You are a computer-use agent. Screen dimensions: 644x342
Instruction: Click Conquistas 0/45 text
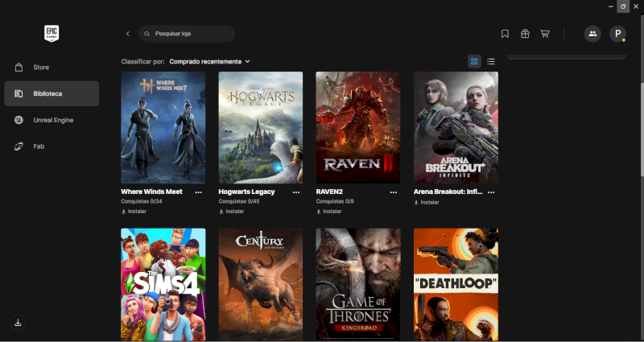click(239, 202)
